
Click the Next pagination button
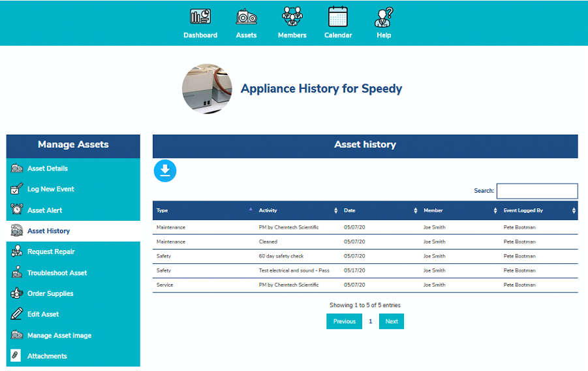coord(392,321)
